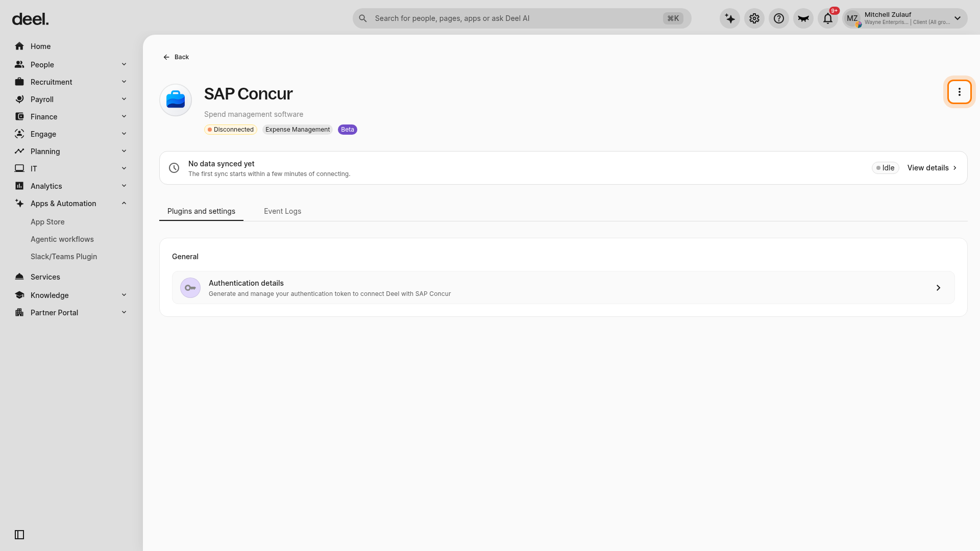Viewport: 980px width, 551px height.
Task: Open the Authentication details row
Action: 563,288
